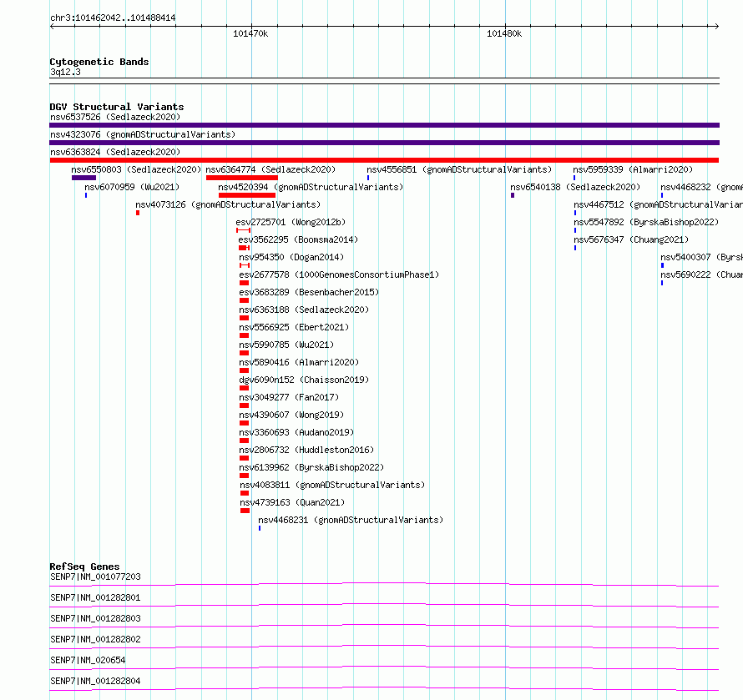Image resolution: width=743 pixels, height=700 pixels.
Task: Click the red bar under nsv4739163
Action: click(245, 511)
